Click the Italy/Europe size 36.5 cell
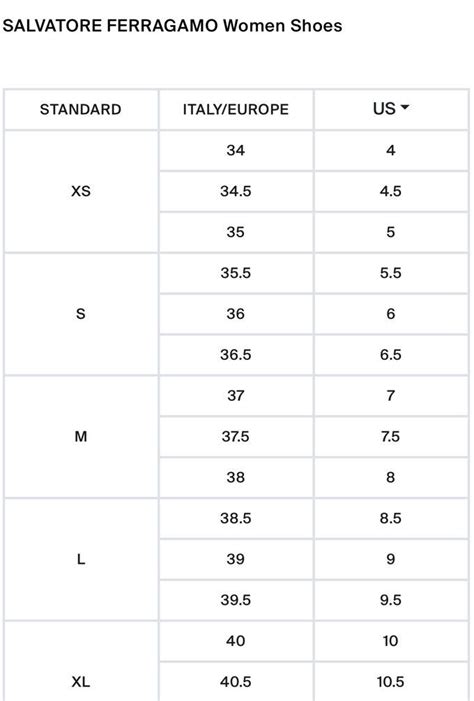Screen dimensions: 474x701 pos(236,355)
